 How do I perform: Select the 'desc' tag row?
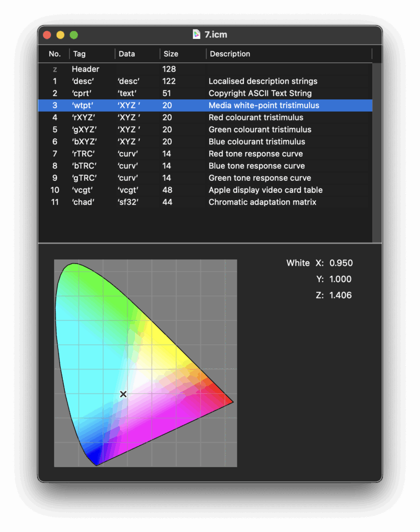point(205,82)
